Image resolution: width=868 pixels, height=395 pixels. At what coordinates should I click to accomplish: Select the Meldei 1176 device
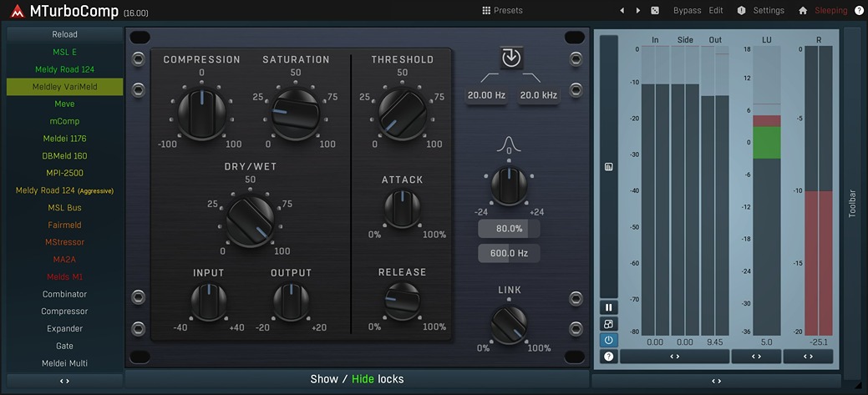65,139
